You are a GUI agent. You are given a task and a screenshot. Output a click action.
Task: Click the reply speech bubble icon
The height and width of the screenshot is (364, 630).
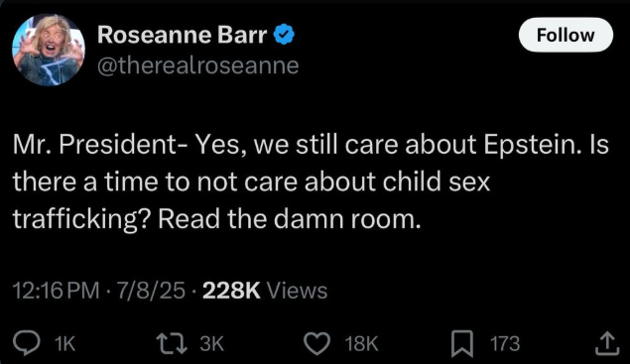coord(26,343)
